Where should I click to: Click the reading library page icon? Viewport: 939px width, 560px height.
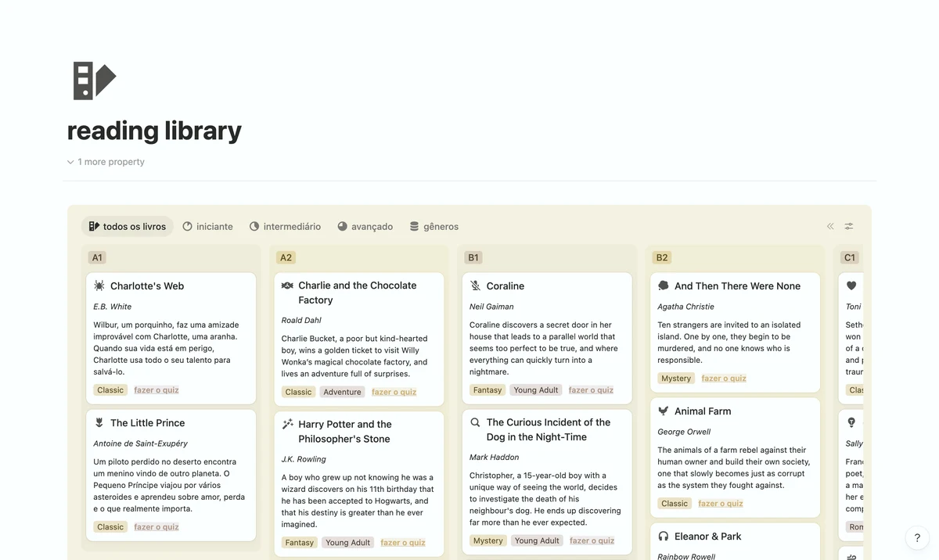coord(94,81)
